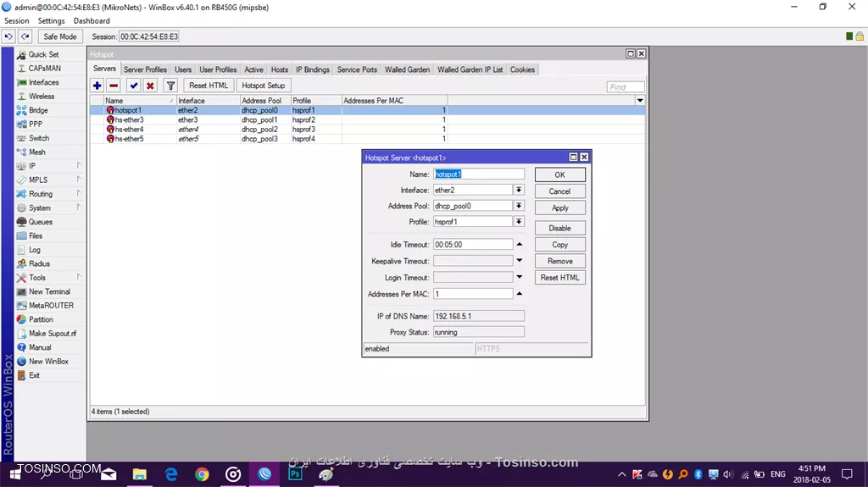This screenshot has height=487, width=868.
Task: Switch to the Server Profiles tab
Action: point(145,69)
